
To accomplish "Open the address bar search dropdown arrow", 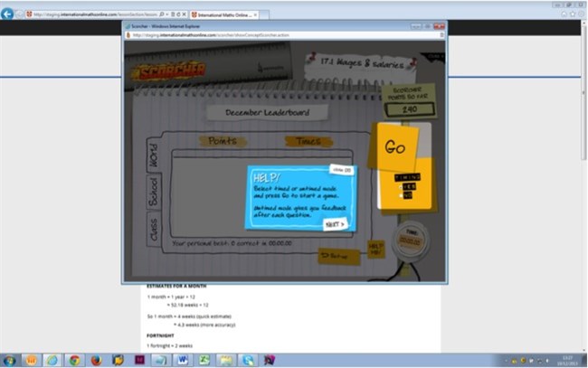I will click(166, 14).
